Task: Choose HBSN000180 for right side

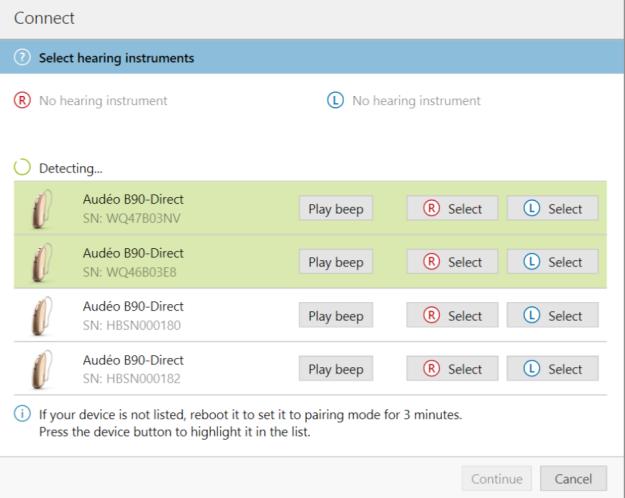Action: click(x=452, y=315)
